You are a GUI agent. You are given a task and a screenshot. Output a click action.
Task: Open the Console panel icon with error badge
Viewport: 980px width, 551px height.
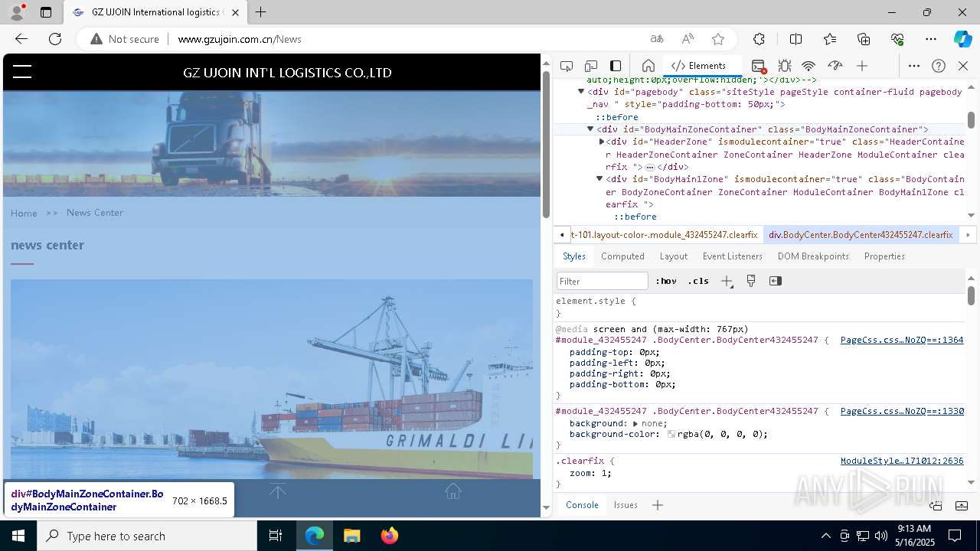(x=758, y=66)
